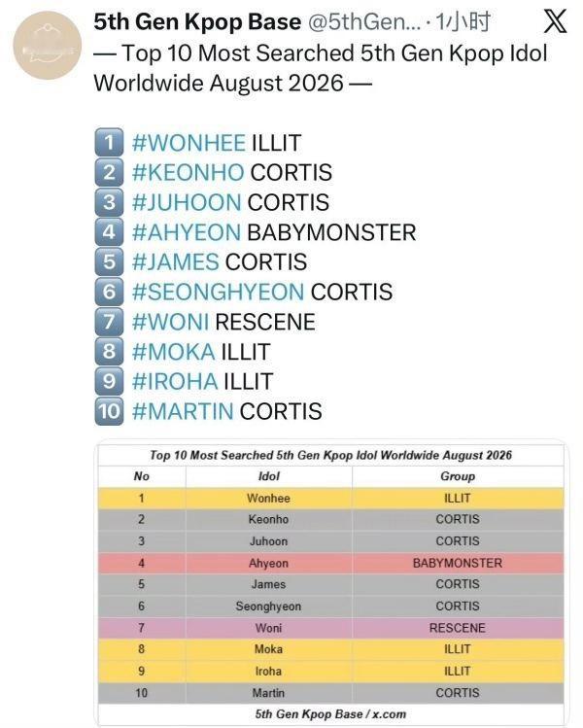The image size is (583, 728).
Task: Click the number 4 keycap emoji
Action: (x=109, y=231)
